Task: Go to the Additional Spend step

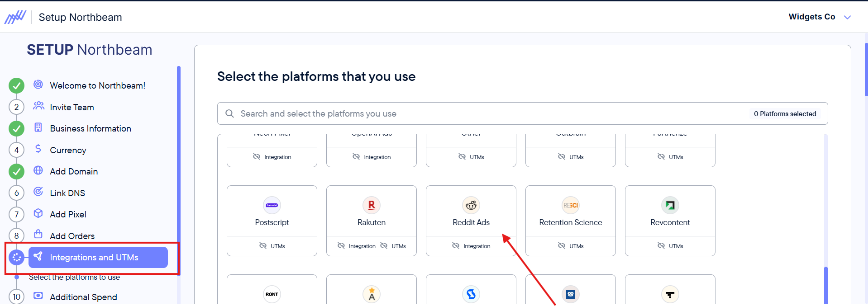Action: pos(83,297)
